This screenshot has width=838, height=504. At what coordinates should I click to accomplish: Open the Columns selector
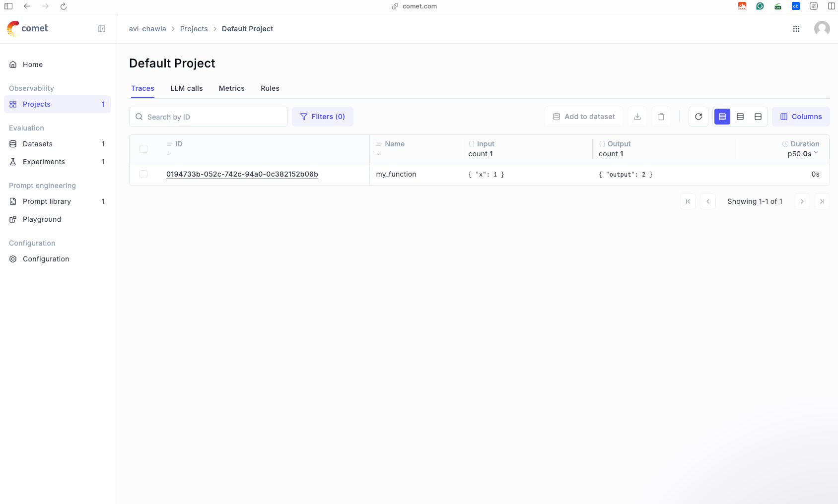[801, 117]
